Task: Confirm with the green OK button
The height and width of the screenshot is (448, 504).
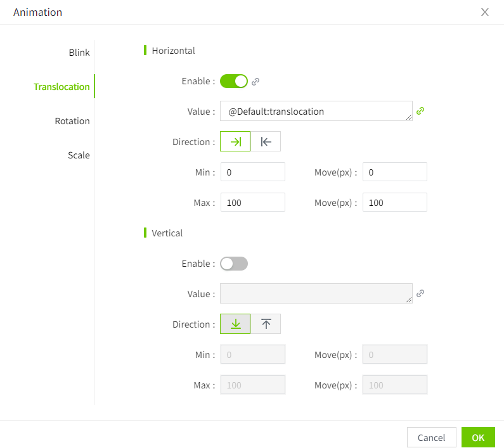Action: (478, 437)
